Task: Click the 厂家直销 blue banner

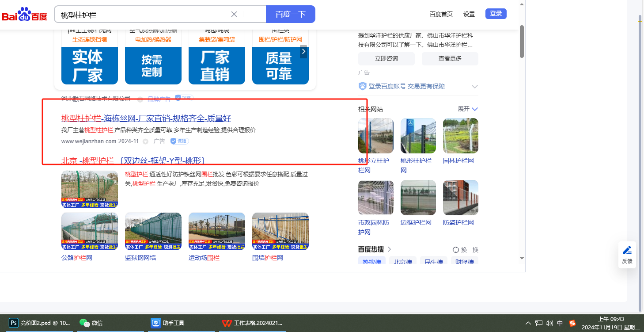Action: 217,65
